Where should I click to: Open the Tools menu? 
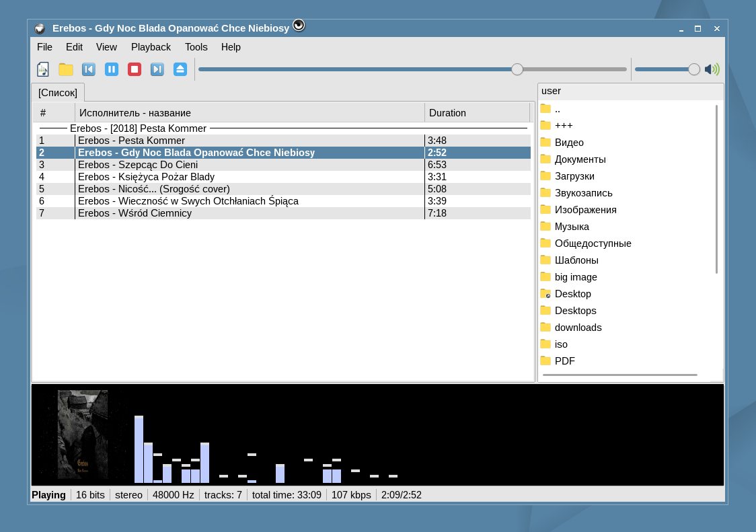tap(196, 47)
